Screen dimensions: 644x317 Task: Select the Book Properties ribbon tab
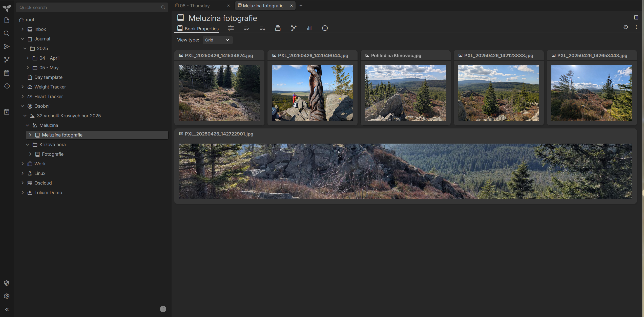coord(198,29)
